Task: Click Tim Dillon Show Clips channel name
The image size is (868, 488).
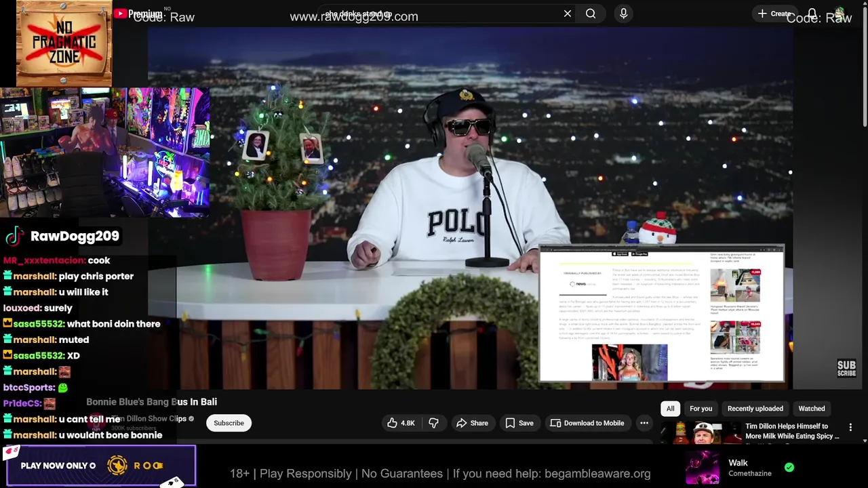Action: pos(149,419)
